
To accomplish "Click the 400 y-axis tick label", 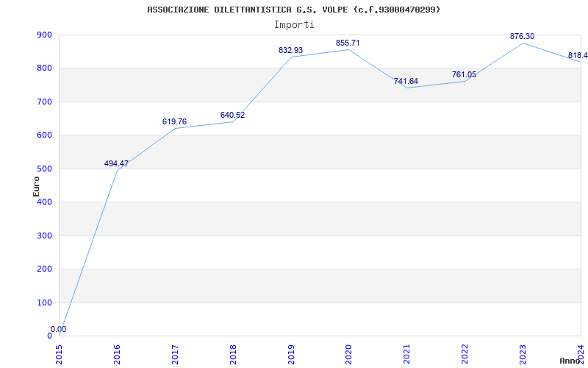I will pos(44,202).
